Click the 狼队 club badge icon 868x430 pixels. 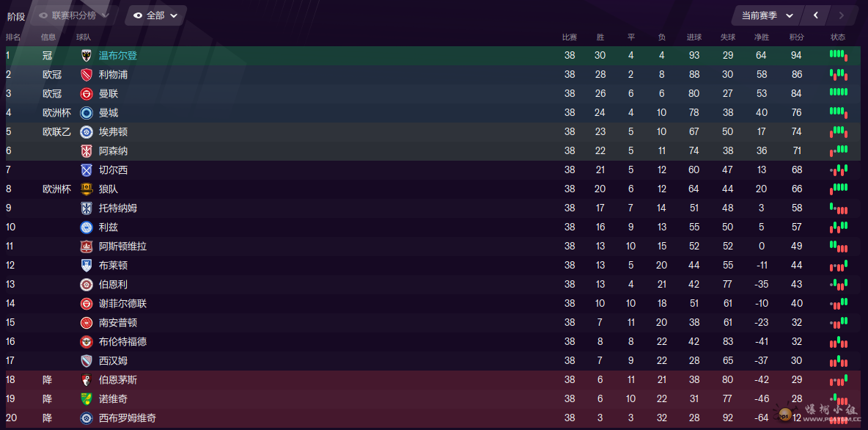[87, 189]
